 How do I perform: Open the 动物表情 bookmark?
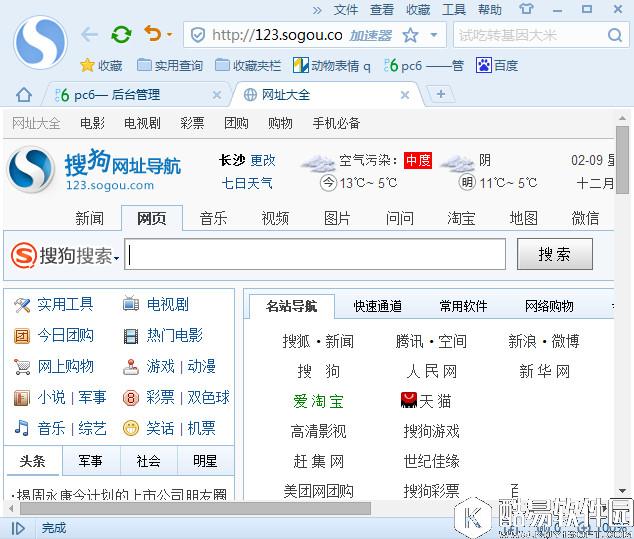(x=332, y=66)
